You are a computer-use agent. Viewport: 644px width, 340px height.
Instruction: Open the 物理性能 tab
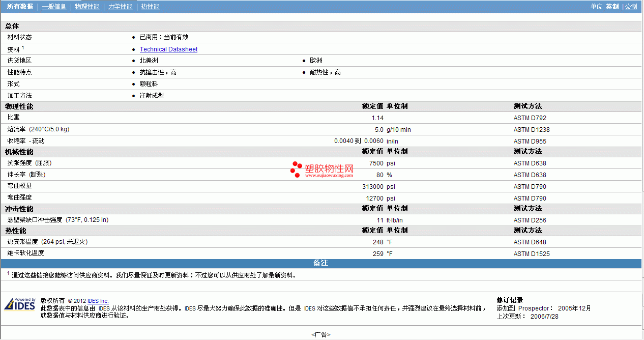pyautogui.click(x=87, y=7)
